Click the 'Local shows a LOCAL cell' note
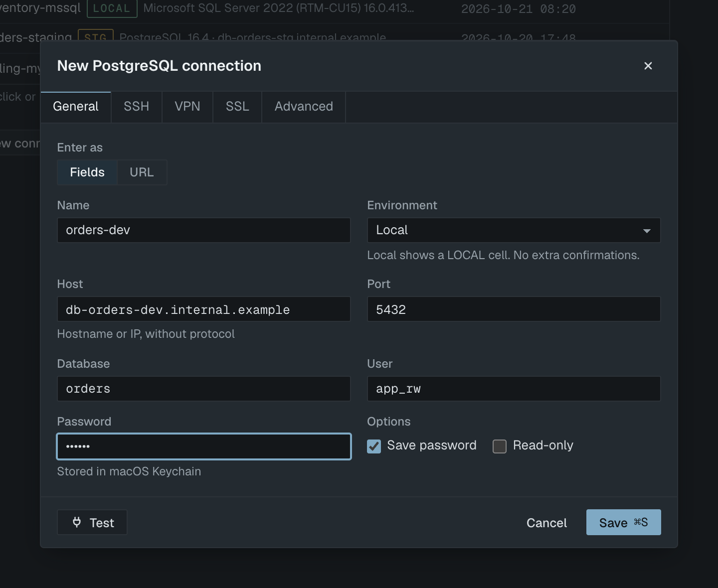The width and height of the screenshot is (718, 588). [x=503, y=255]
